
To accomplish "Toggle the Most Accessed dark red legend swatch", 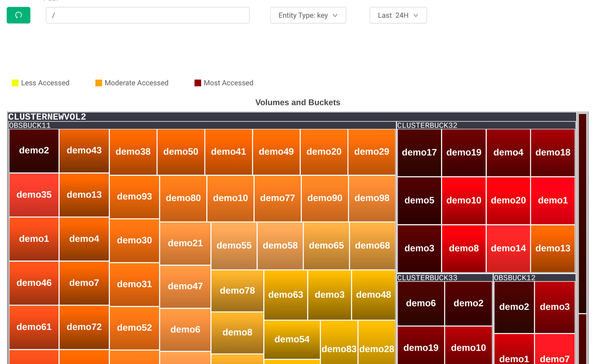I will [x=198, y=83].
